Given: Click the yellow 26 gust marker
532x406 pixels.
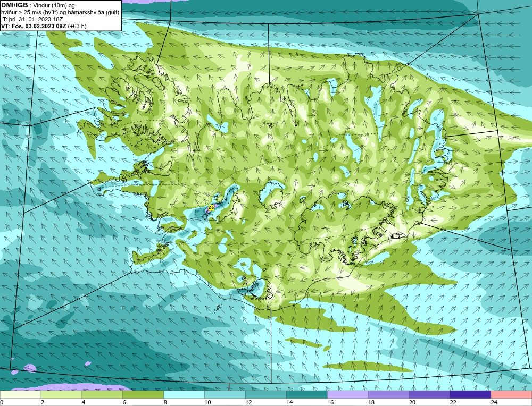Looking at the screenshot, I should pos(211,207).
